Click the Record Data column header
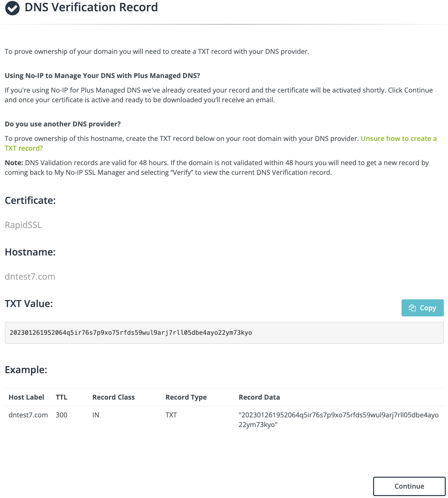448x498 pixels. click(x=259, y=397)
